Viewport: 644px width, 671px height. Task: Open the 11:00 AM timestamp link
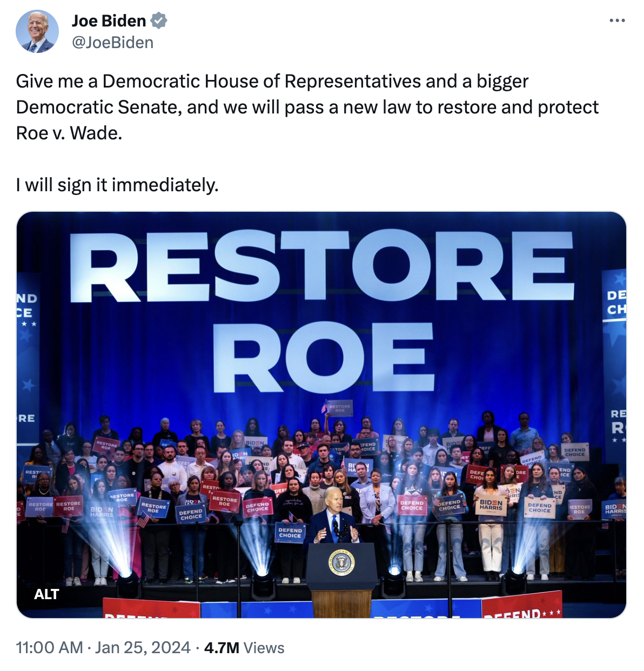coord(49,647)
